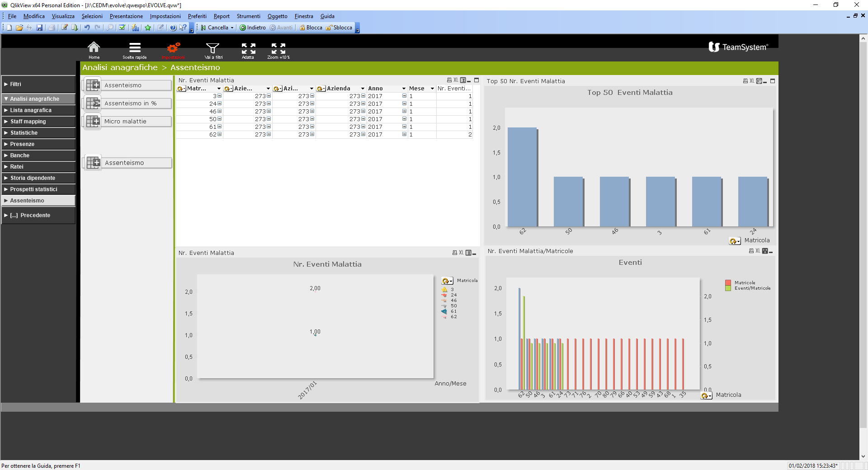Click the red Matricole legend swatch
The width and height of the screenshot is (868, 470).
(728, 282)
